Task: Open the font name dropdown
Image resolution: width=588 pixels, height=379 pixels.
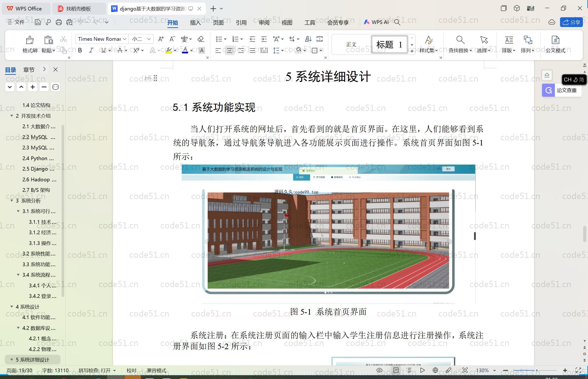Action: (x=125, y=39)
